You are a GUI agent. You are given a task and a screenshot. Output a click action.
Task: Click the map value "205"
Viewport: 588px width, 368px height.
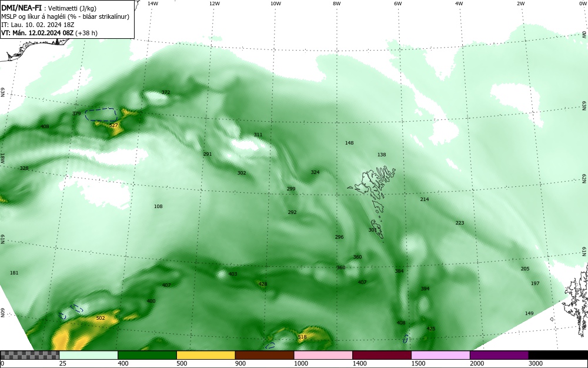click(x=525, y=269)
